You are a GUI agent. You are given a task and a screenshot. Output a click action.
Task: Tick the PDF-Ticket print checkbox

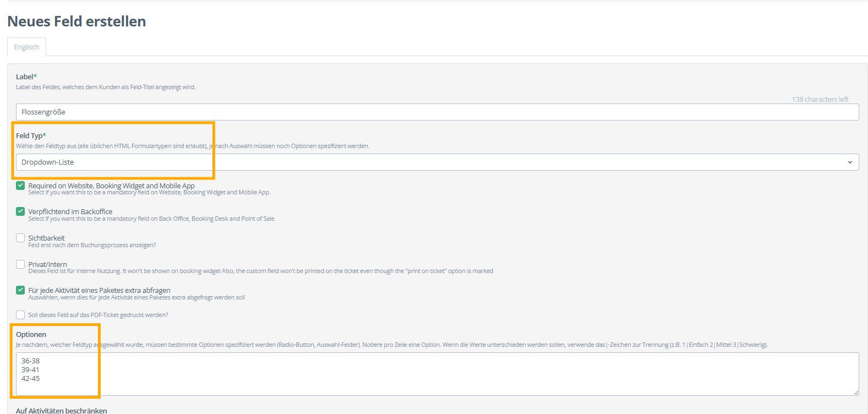[x=20, y=315]
